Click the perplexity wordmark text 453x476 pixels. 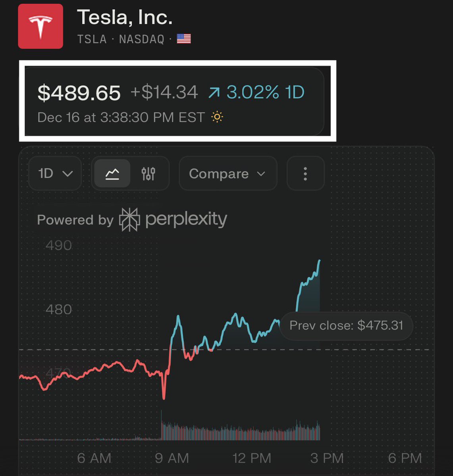click(186, 219)
